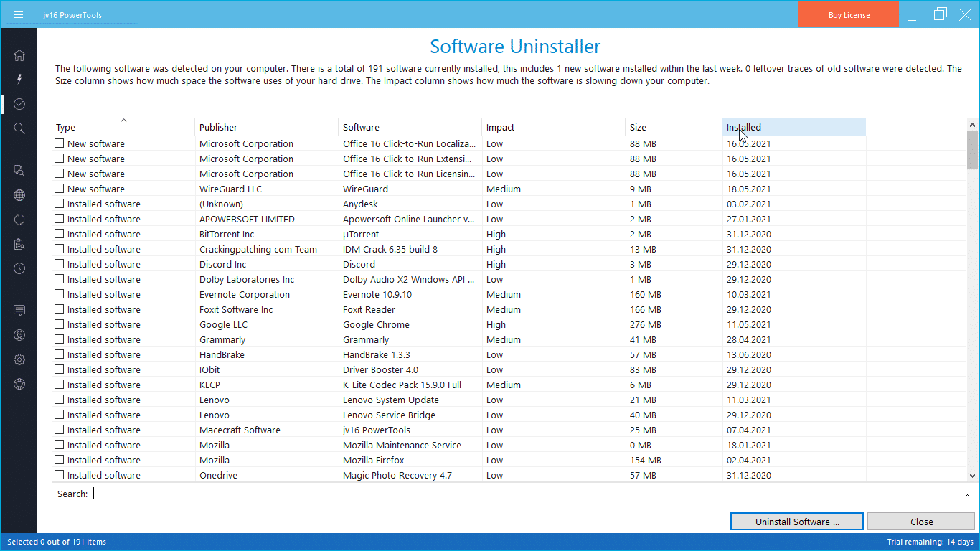Select the Mozilla Maintenance Service entry
The image size is (980, 551).
coord(402,445)
